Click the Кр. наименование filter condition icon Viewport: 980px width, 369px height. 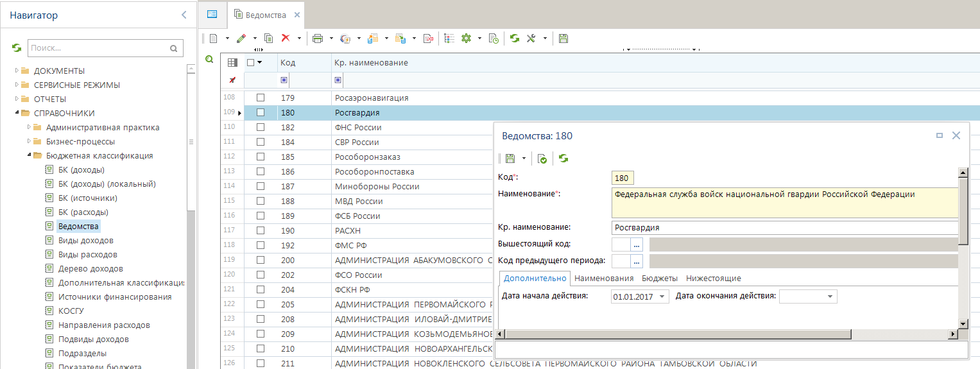pyautogui.click(x=338, y=80)
